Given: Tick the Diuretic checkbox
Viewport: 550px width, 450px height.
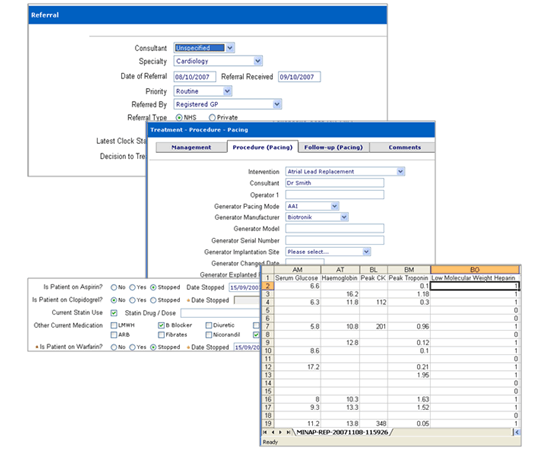Looking at the screenshot, I should click(209, 325).
